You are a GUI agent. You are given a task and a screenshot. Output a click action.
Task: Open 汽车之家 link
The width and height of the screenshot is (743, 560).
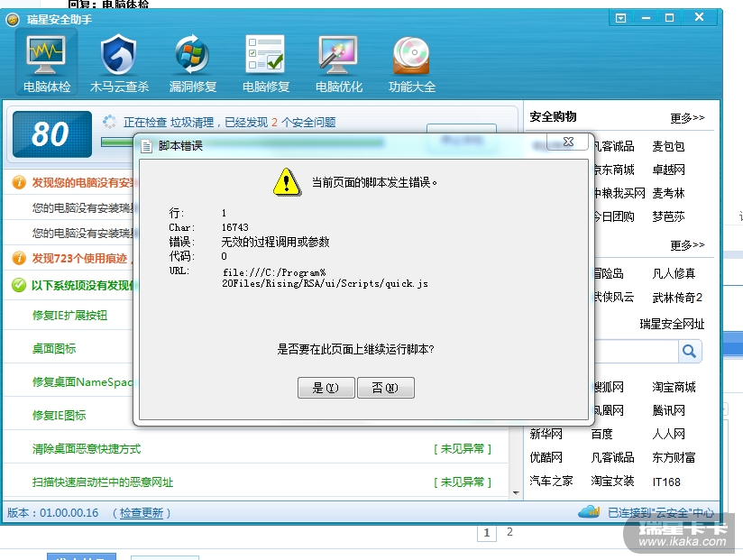pos(551,481)
